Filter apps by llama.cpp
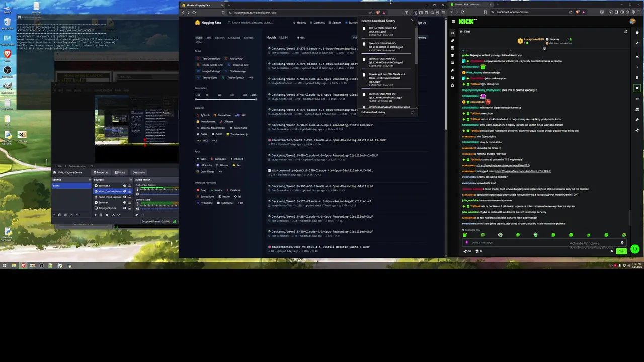 [x=218, y=159]
